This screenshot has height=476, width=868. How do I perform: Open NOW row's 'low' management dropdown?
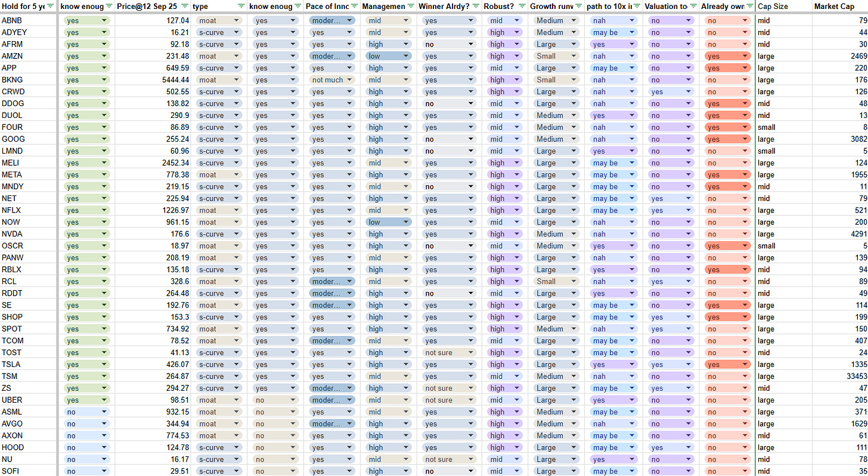coord(389,222)
